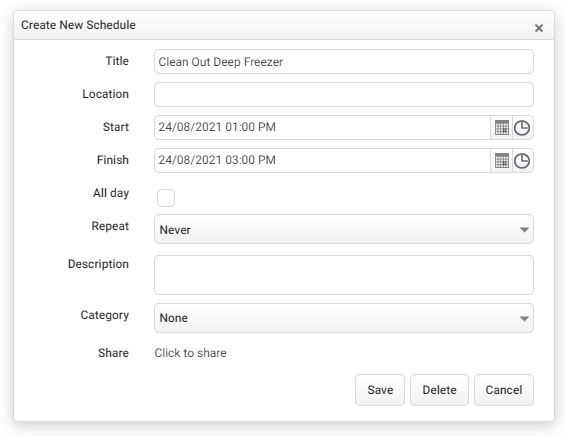Click the 'Description' label
Image resolution: width=566 pixels, height=436 pixels.
coord(98,264)
